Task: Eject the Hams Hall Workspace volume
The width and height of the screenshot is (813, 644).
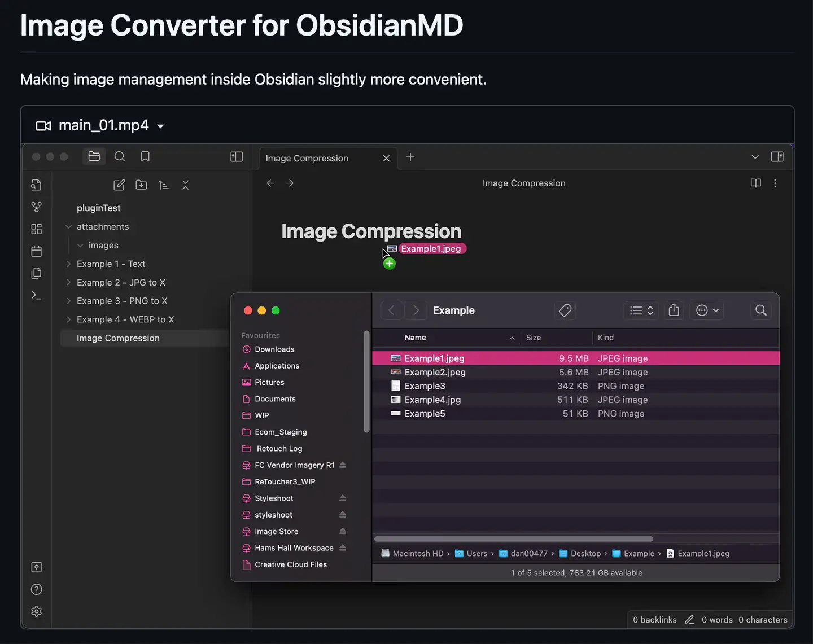Action: (x=343, y=548)
